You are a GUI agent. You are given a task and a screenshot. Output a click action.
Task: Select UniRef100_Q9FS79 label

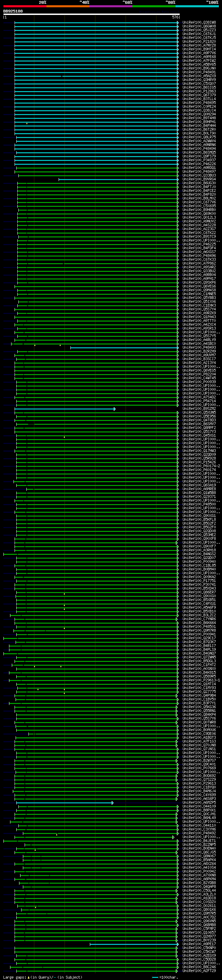click(199, 156)
